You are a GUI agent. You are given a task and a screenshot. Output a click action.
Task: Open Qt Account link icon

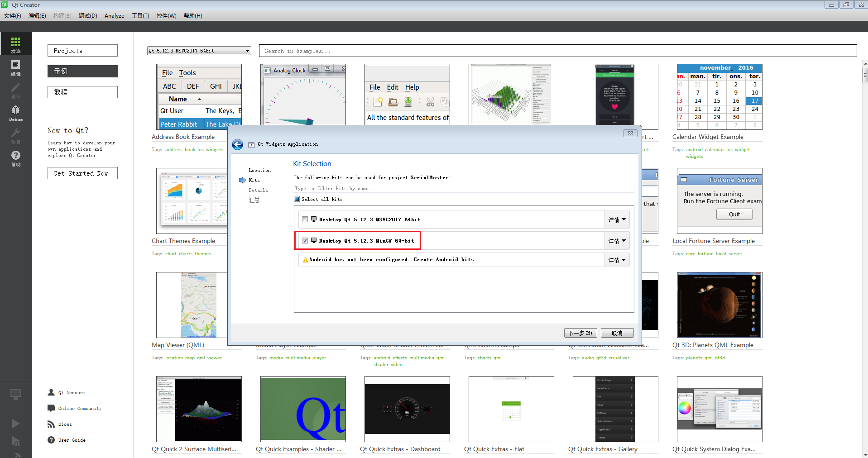click(51, 392)
